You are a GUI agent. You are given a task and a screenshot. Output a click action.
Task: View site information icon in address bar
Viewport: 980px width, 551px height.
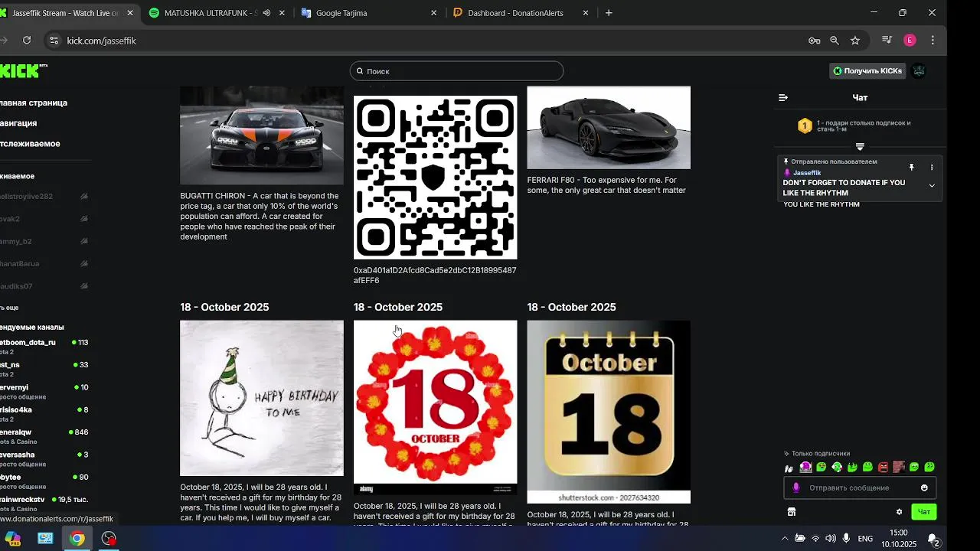pyautogui.click(x=54, y=41)
